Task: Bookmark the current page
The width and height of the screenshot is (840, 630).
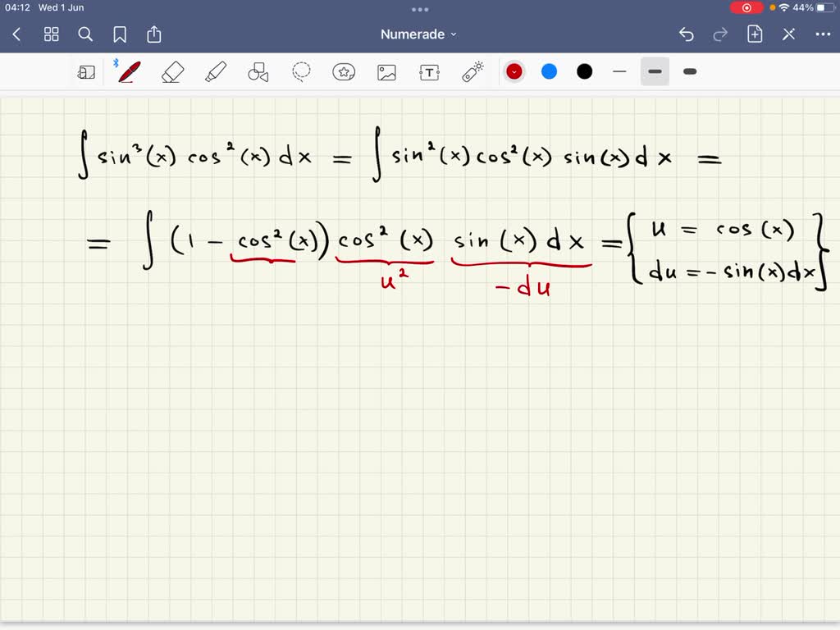Action: 120,34
